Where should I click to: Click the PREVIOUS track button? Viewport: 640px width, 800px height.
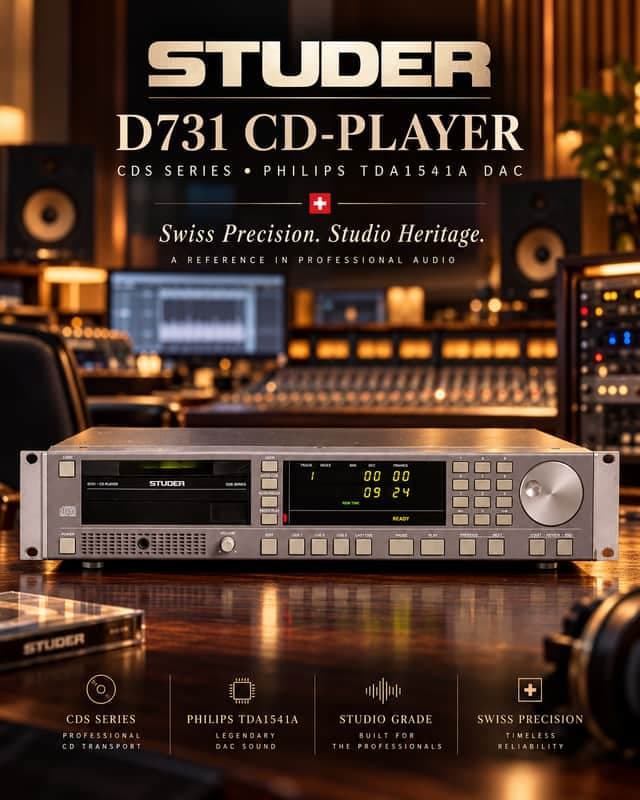click(x=467, y=547)
